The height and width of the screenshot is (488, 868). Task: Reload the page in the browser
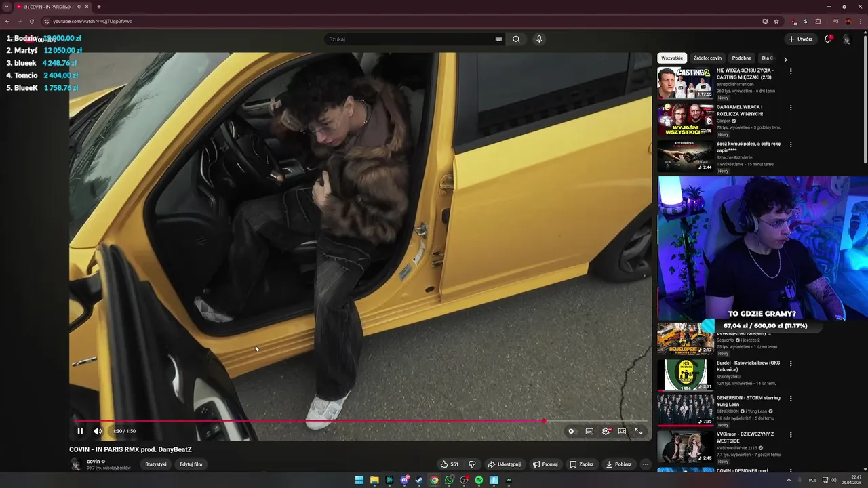coord(31,21)
